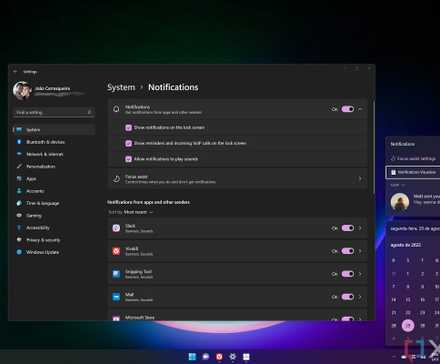The width and height of the screenshot is (440, 364).
Task: Expand Mail notification settings via chevron
Action: [360, 297]
